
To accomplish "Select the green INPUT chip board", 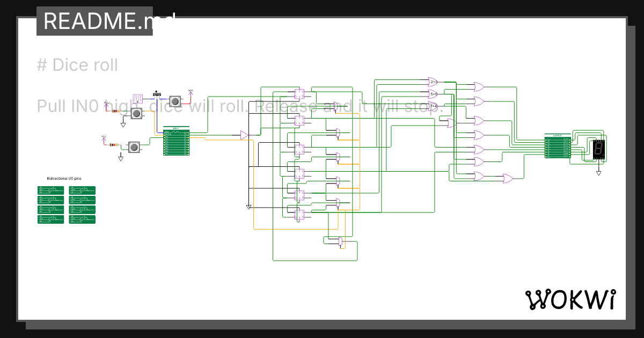I will [177, 141].
